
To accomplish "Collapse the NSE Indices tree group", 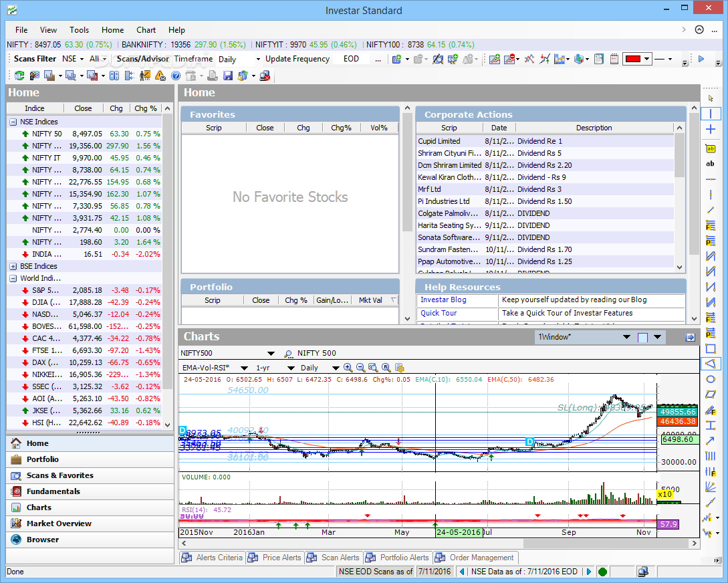I will 13,122.
